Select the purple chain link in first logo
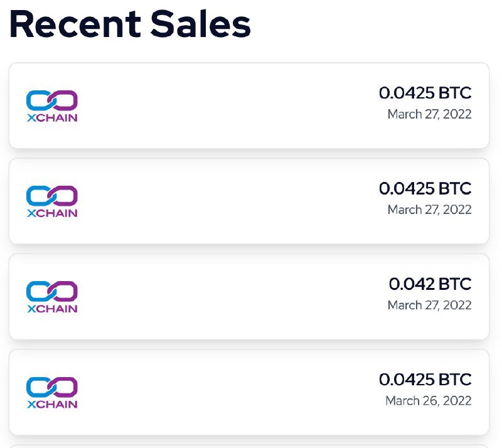The image size is (502, 448). pos(64,100)
